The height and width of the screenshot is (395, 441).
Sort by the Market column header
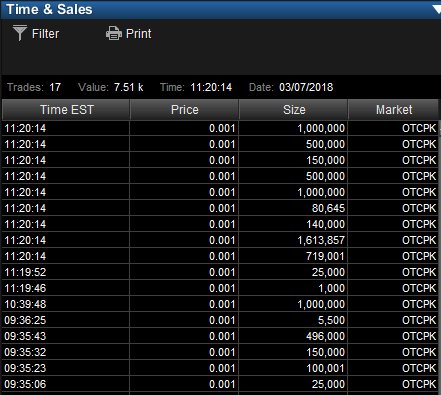pyautogui.click(x=394, y=110)
